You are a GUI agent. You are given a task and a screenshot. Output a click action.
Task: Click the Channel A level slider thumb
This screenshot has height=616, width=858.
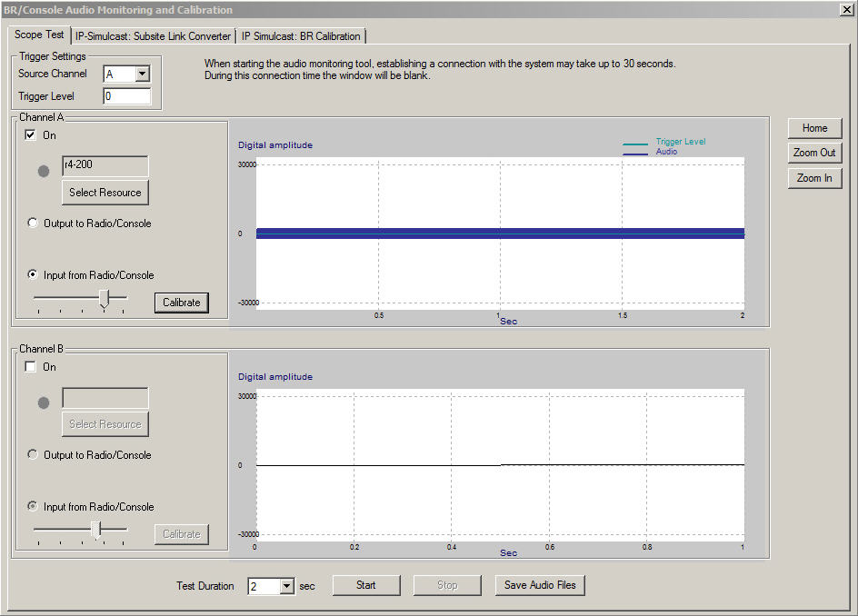(105, 299)
